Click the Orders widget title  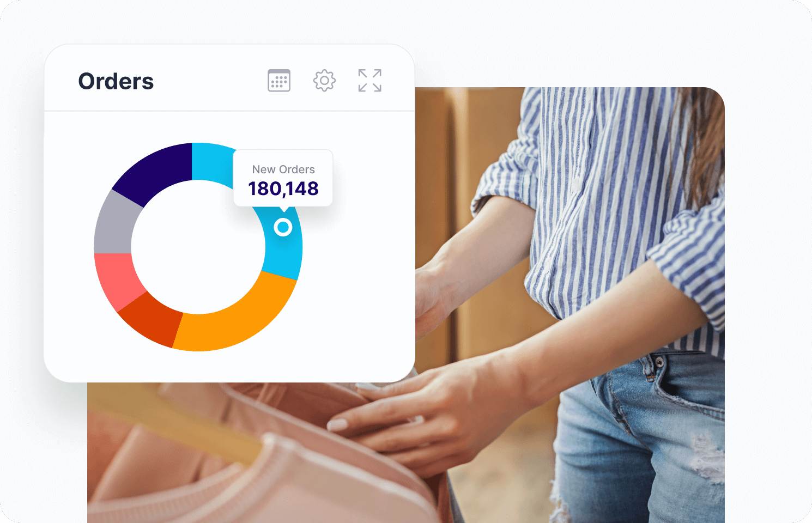(x=116, y=81)
